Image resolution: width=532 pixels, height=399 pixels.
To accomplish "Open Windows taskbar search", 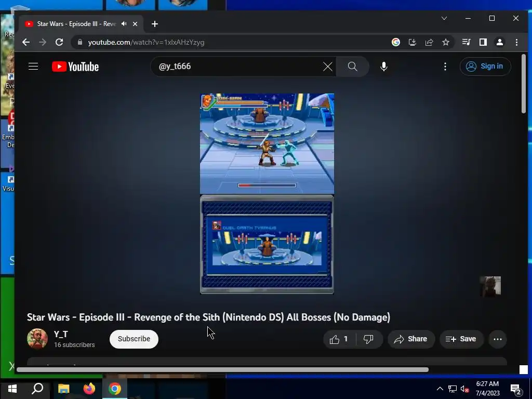I will [37, 389].
